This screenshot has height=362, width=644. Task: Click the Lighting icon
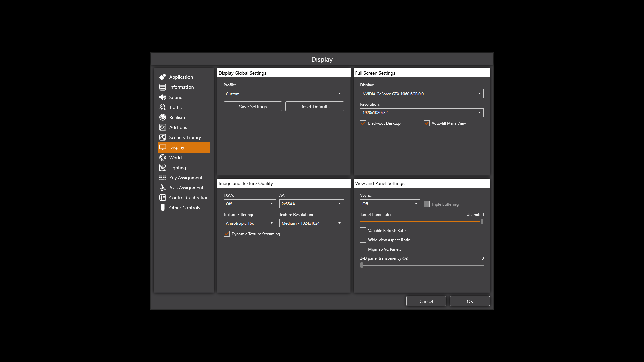(163, 168)
